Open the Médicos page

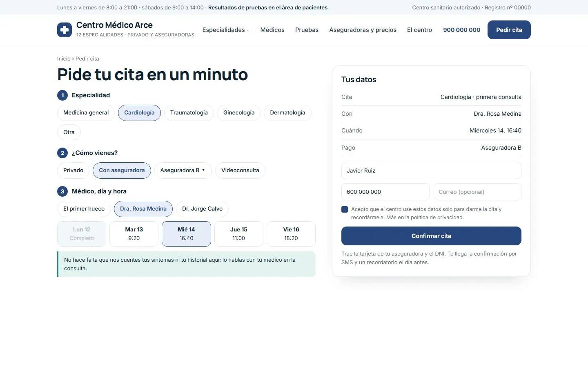272,30
